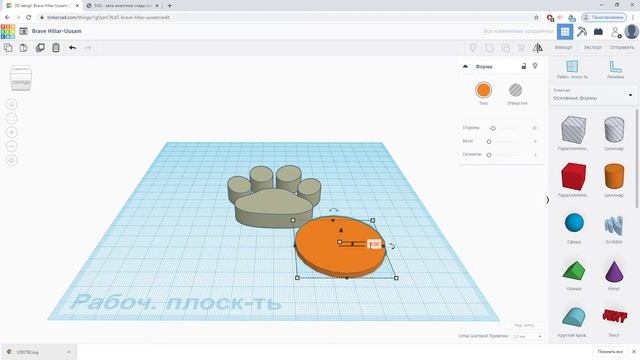Image resolution: width=640 pixels, height=360 pixels.
Task: Click the Sides slider handle
Action: [493, 128]
